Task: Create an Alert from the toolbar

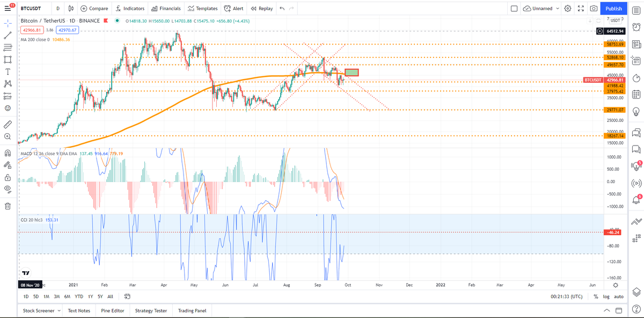Action: tap(233, 9)
